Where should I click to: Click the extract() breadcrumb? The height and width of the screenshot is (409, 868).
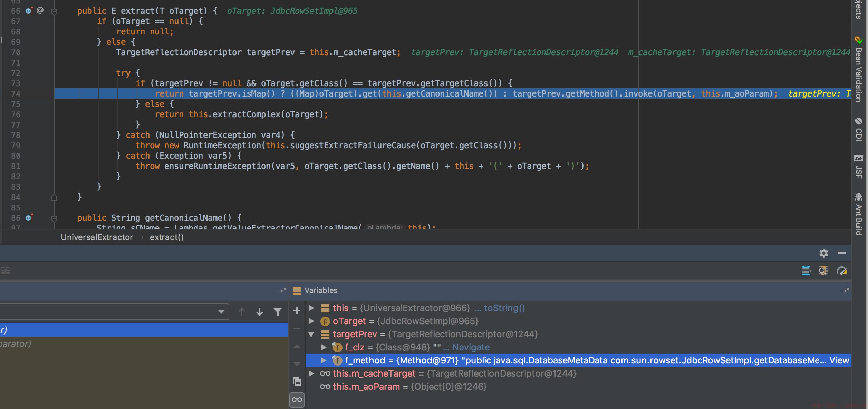[x=167, y=237]
